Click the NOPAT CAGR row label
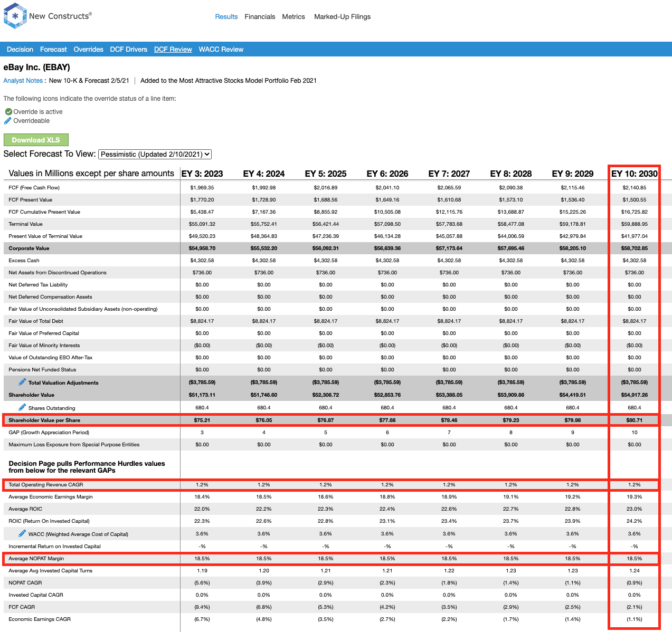The height and width of the screenshot is (632, 672). click(25, 583)
